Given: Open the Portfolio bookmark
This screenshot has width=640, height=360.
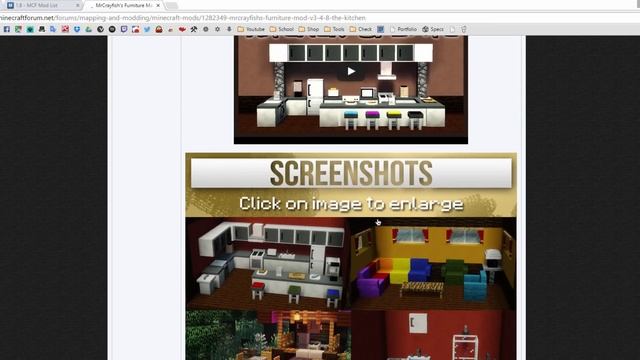Looking at the screenshot, I should tap(403, 29).
